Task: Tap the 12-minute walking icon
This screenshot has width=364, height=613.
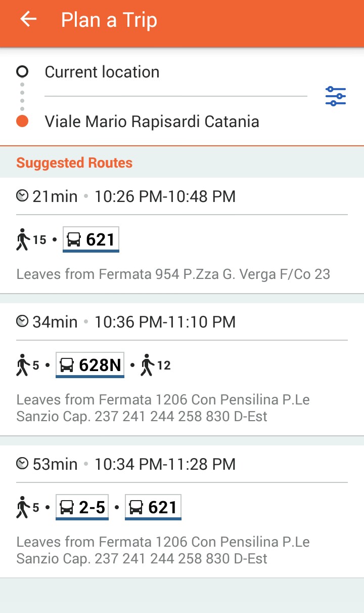Action: [x=148, y=365]
